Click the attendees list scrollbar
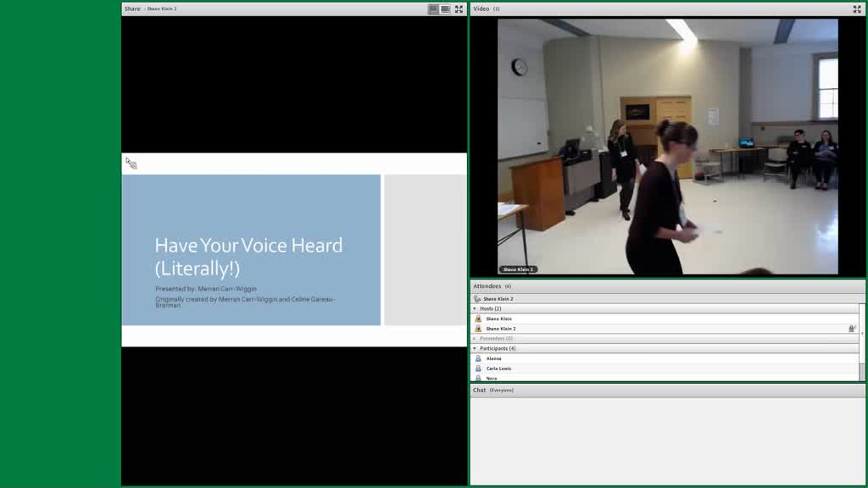The height and width of the screenshot is (488, 868). click(x=862, y=342)
